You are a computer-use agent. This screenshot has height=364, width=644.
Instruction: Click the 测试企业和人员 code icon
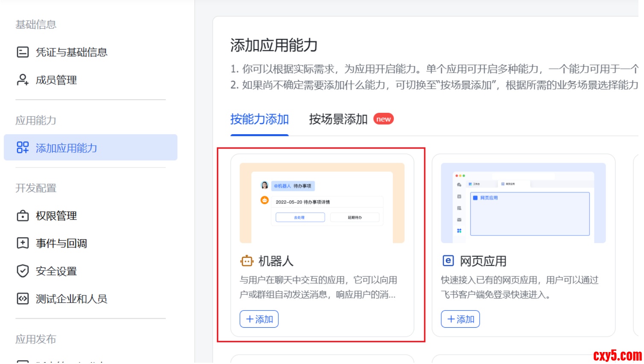[x=23, y=299]
